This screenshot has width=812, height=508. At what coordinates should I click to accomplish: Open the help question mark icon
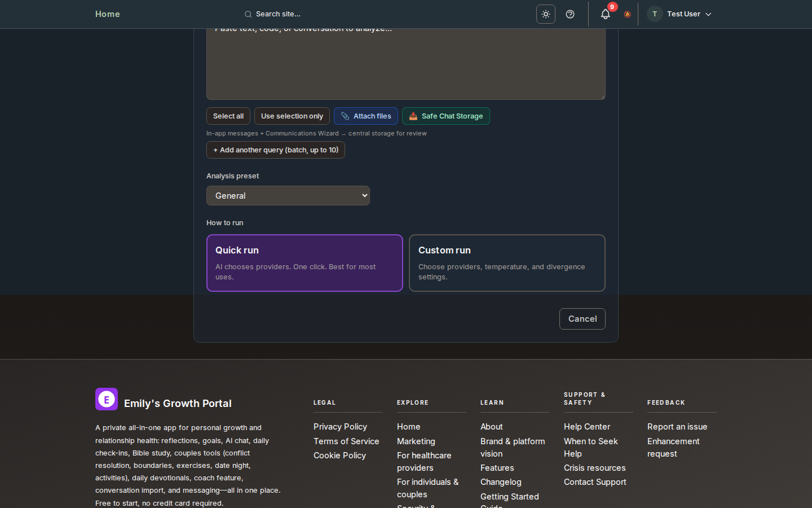pos(570,14)
